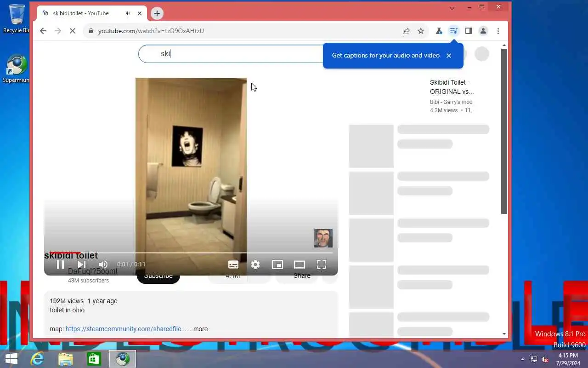Mute the video player volume
Screen dimensions: 588x368
(x=103, y=264)
